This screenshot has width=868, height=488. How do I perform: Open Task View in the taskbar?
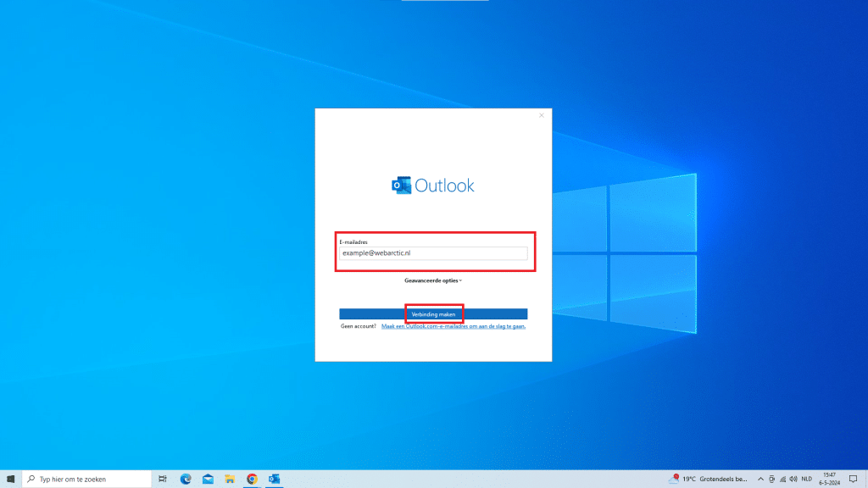tap(163, 479)
